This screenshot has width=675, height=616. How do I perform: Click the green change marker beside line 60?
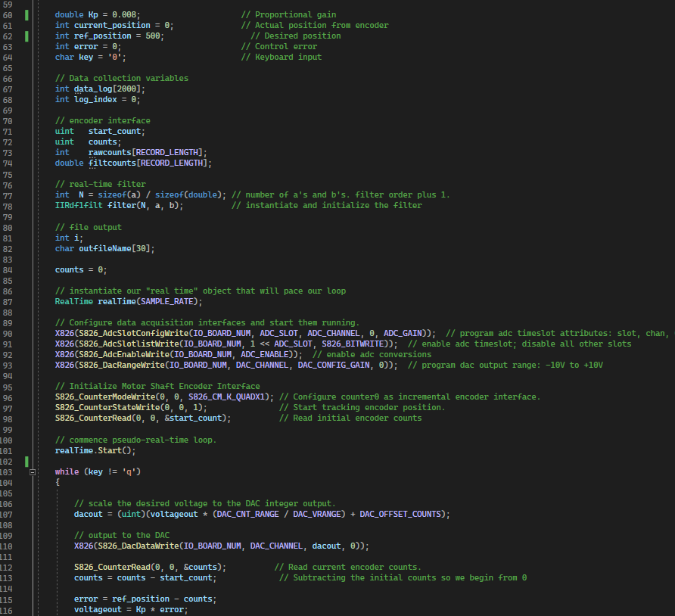tap(26, 14)
